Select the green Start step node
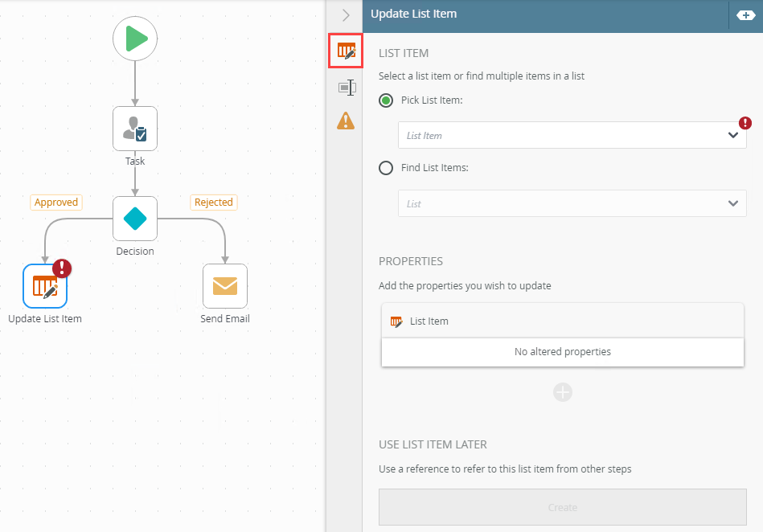Image resolution: width=763 pixels, height=532 pixels. click(x=135, y=39)
